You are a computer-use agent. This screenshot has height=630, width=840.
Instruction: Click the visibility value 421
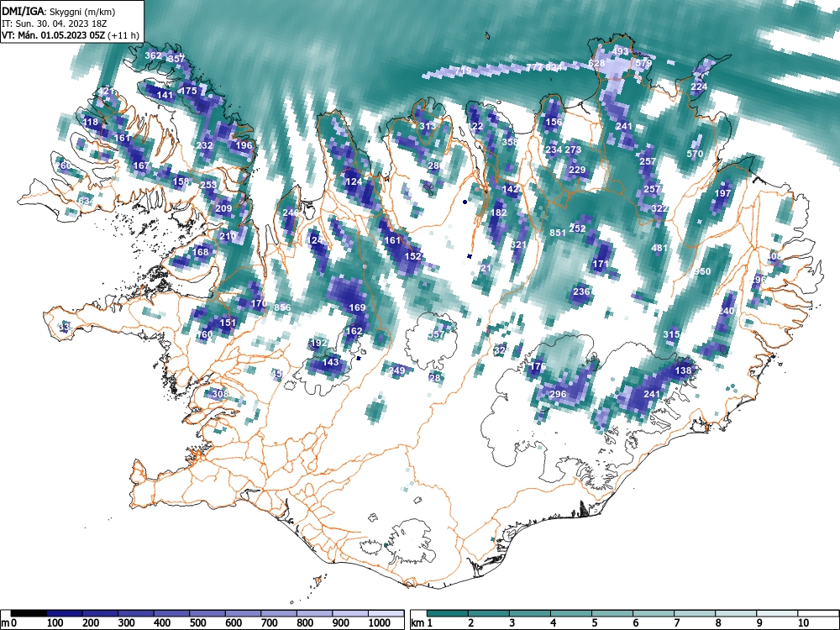coord(107,91)
